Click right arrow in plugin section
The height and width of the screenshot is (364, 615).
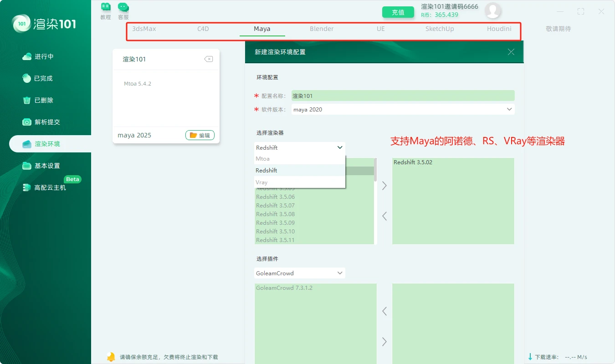pyautogui.click(x=384, y=342)
